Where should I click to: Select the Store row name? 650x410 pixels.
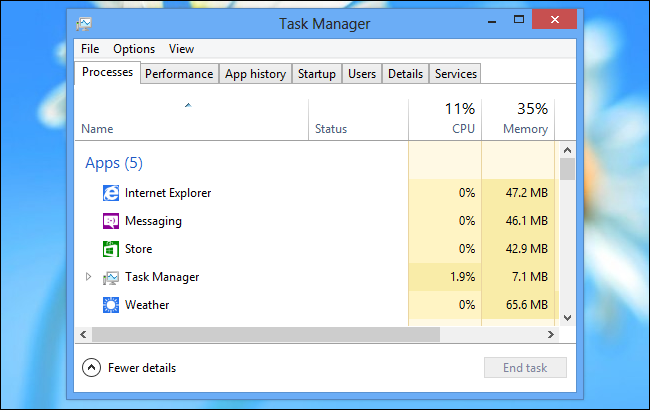[138, 249]
